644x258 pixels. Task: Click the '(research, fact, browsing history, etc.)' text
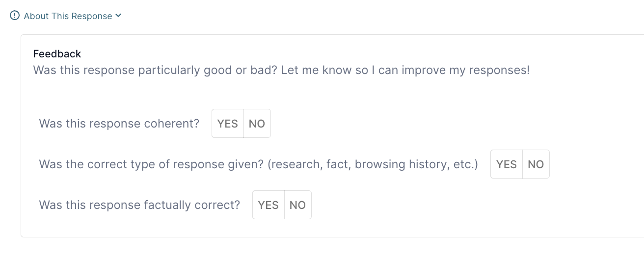coord(373,164)
